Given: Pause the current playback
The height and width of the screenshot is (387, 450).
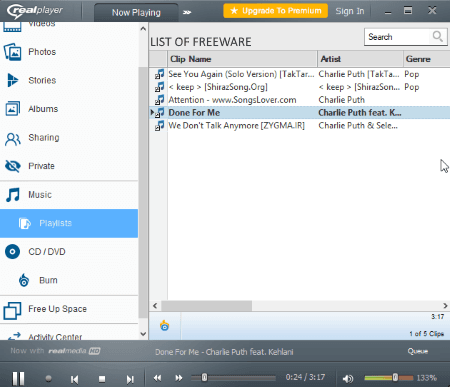Looking at the screenshot, I should pos(18,378).
